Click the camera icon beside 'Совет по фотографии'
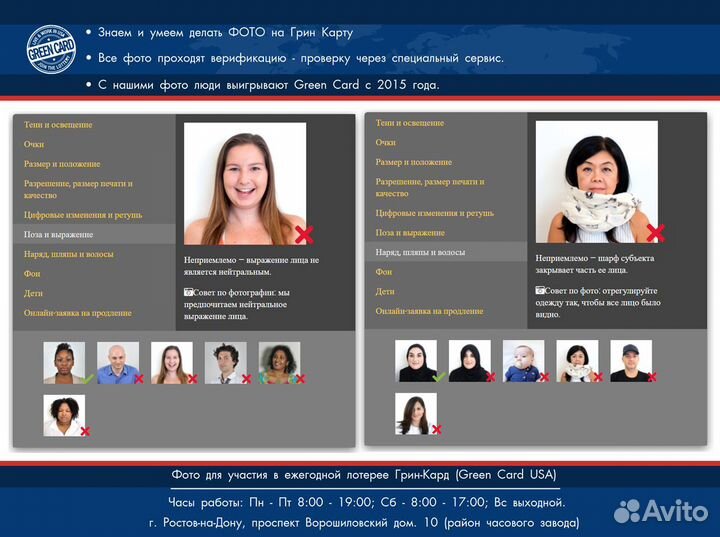This screenshot has height=537, width=720. pos(188,292)
